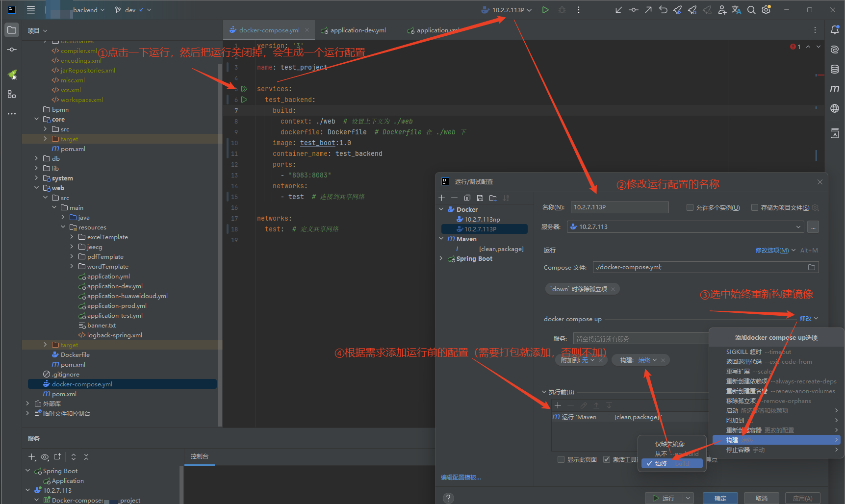This screenshot has width=845, height=504.
Task: Open the 服务器 10.2.7.113 dropdown
Action: click(x=686, y=227)
